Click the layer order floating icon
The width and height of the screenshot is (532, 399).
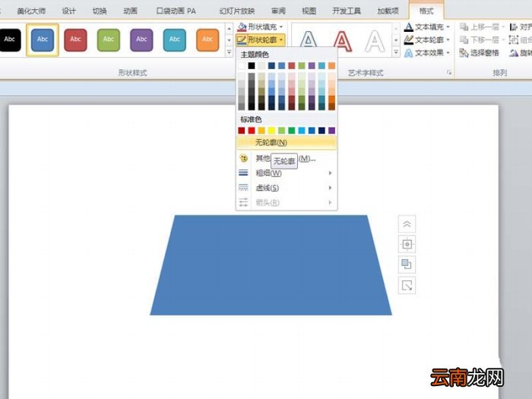407,264
